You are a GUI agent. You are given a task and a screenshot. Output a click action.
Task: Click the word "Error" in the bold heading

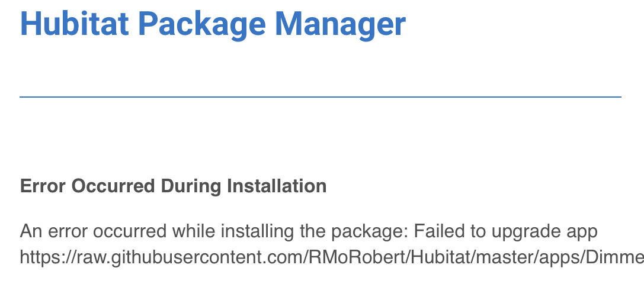[x=43, y=186]
